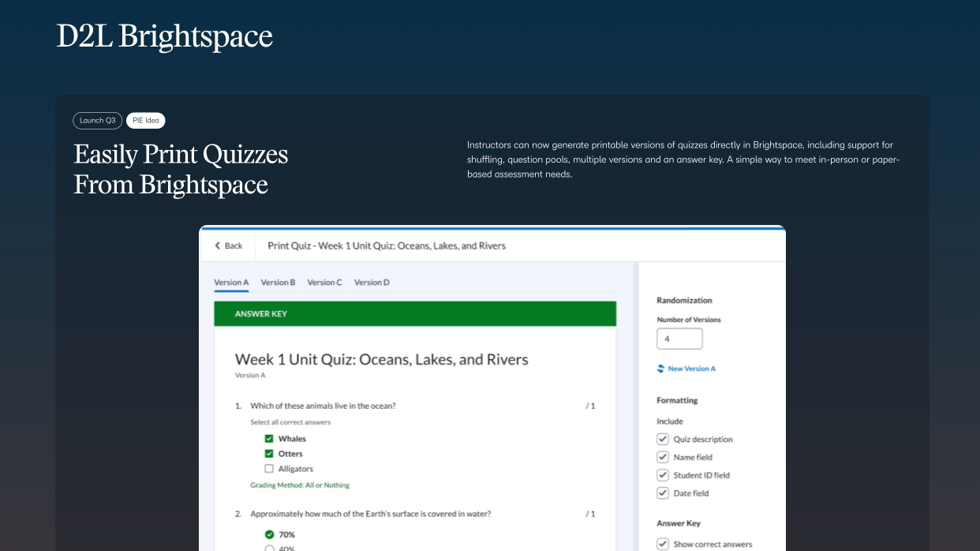Click the Back chevron icon

point(218,246)
